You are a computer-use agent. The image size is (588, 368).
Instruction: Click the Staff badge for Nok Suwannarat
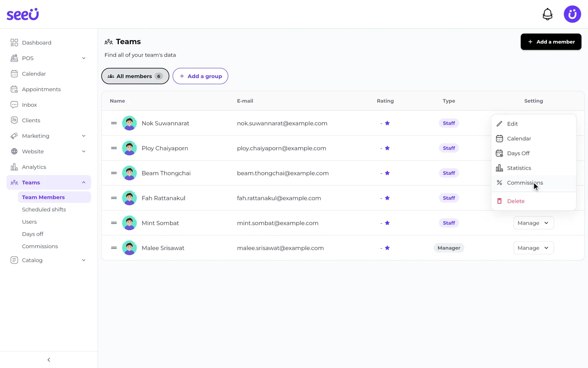pyautogui.click(x=449, y=123)
